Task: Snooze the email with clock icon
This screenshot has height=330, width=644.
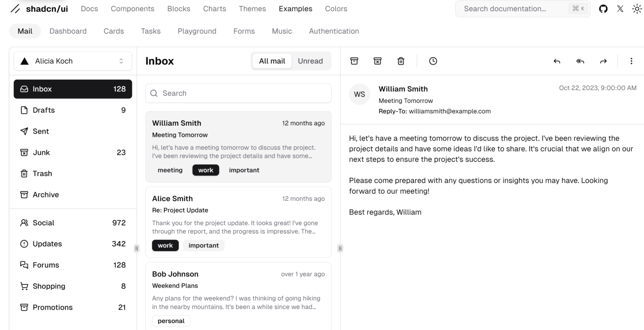Action: [433, 61]
